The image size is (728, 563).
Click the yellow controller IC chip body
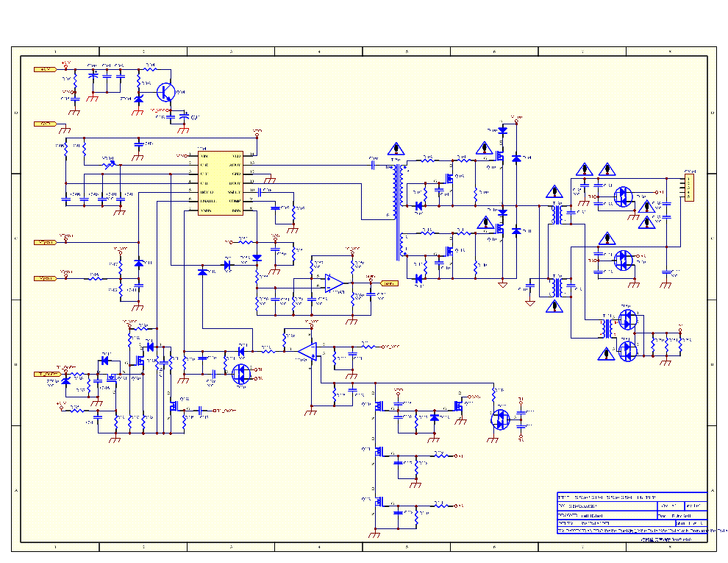click(x=221, y=183)
